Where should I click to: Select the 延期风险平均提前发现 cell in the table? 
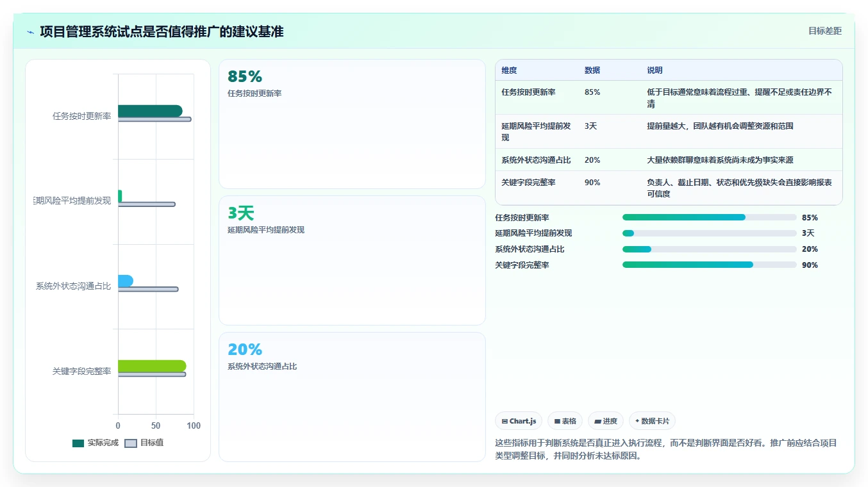pos(536,132)
